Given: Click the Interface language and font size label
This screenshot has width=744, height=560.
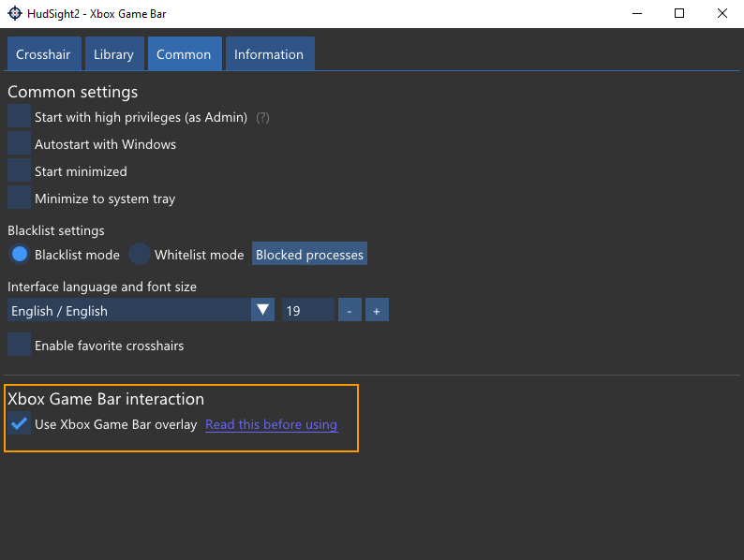Looking at the screenshot, I should tap(102, 287).
